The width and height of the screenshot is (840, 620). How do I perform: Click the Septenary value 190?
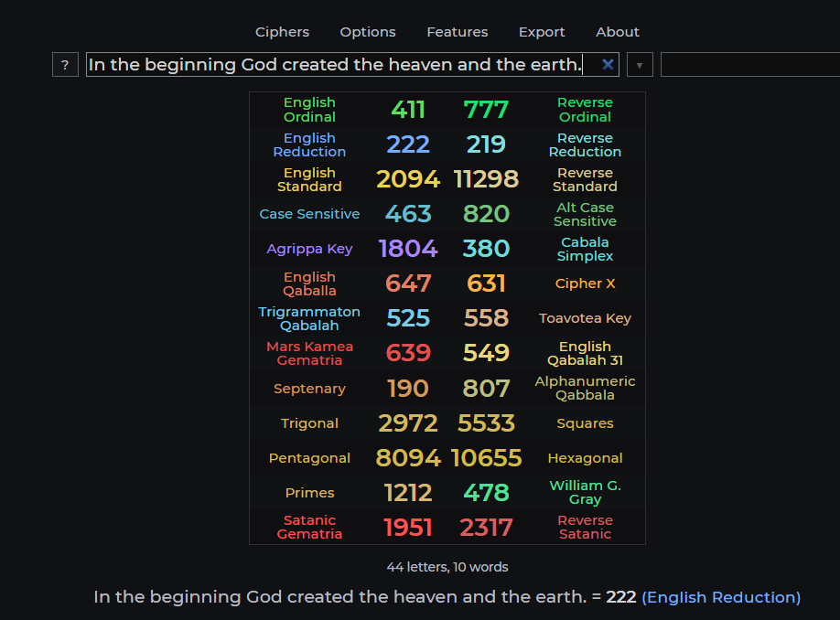[408, 388]
